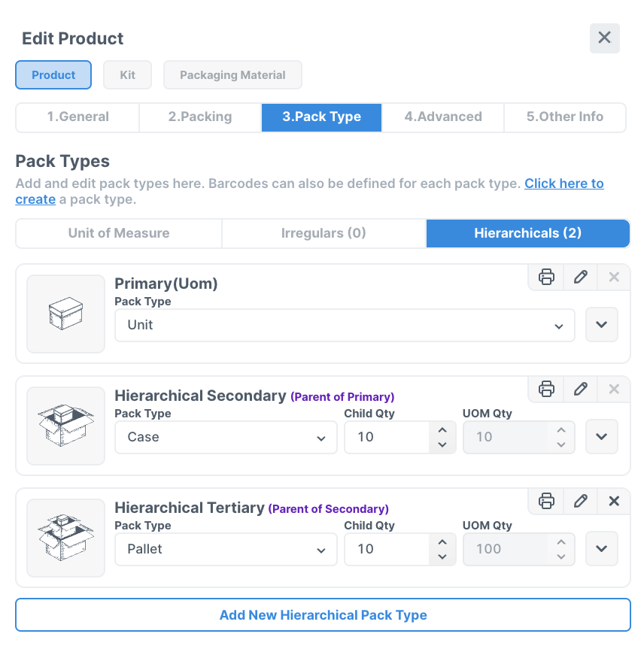Screen dimensions: 644x652
Task: Switch to the Packaging Material type
Action: (232, 74)
